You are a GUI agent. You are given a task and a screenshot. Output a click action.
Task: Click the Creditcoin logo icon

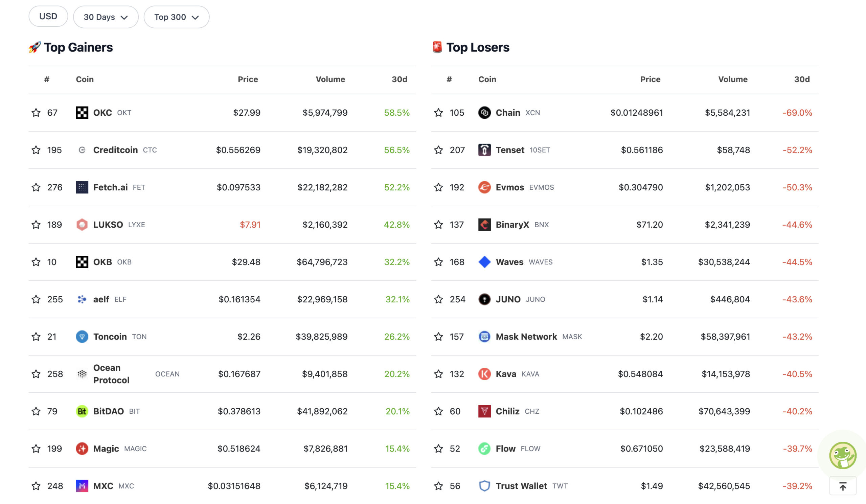click(x=82, y=150)
